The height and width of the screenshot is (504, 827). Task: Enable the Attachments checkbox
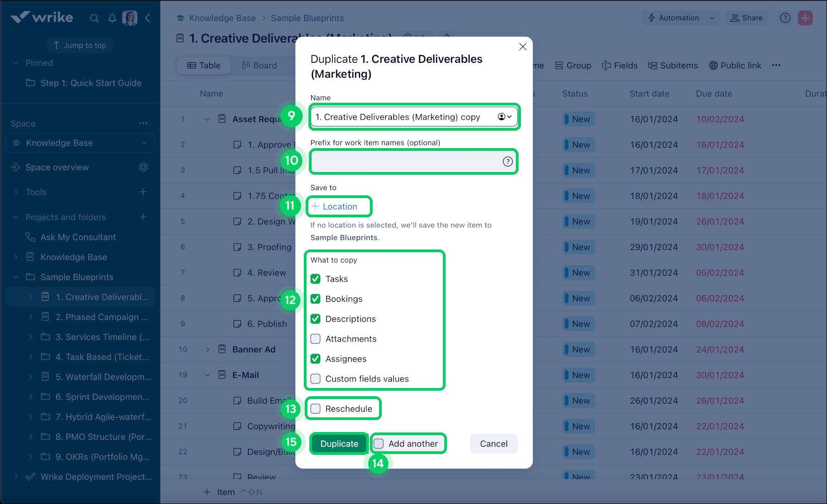tap(315, 339)
